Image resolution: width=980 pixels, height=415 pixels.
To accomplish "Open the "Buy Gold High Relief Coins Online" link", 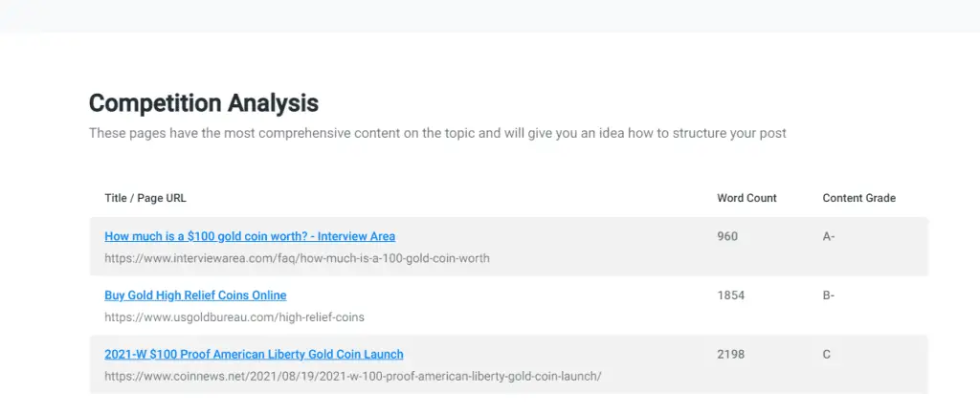I will click(x=195, y=295).
